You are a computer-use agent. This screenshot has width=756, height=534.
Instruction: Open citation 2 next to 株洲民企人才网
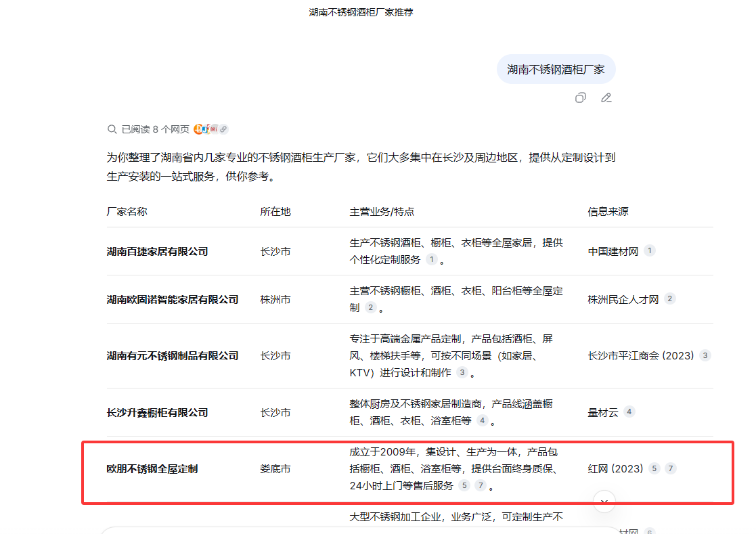tap(669, 298)
